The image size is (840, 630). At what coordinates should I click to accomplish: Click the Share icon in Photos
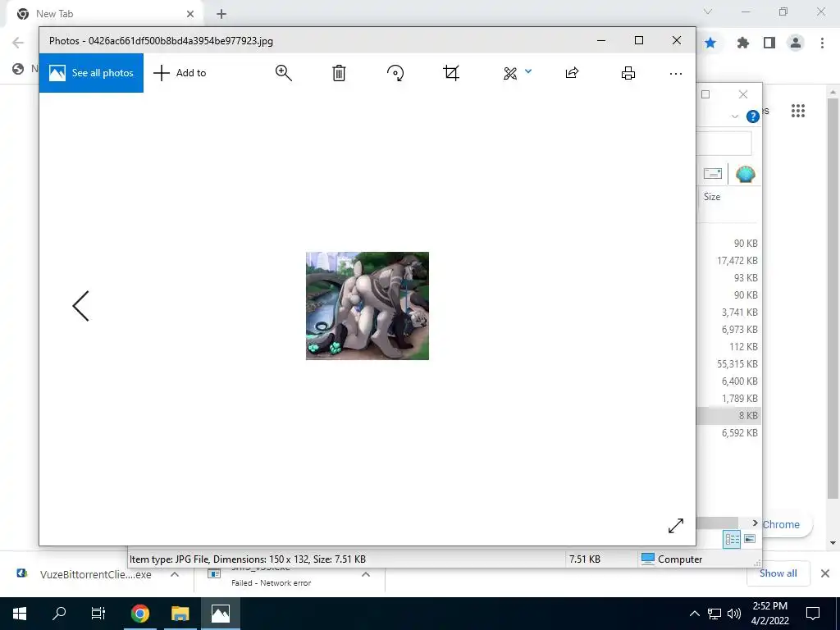[x=572, y=73]
